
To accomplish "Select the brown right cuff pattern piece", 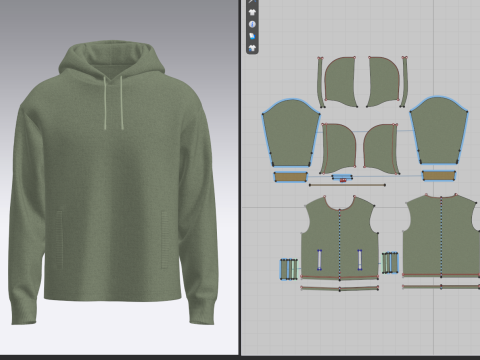I will [x=439, y=175].
